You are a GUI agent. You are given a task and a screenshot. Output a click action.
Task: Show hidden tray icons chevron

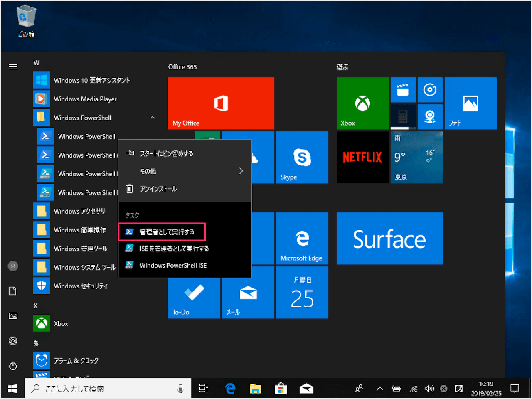pyautogui.click(x=379, y=389)
